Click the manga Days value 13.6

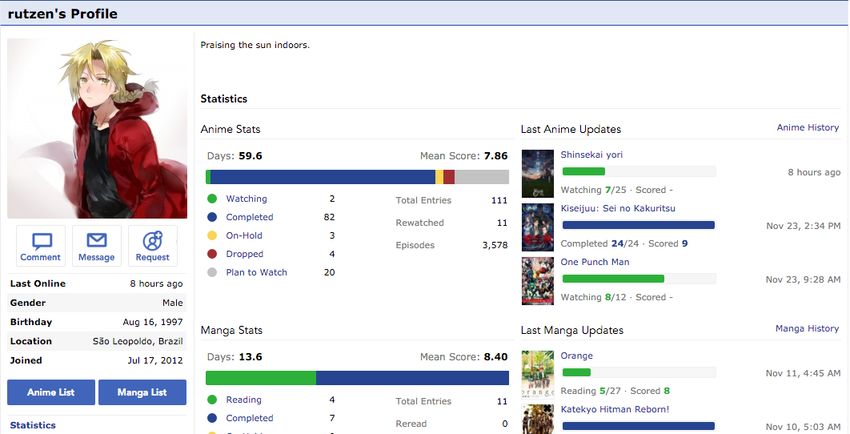pos(250,357)
